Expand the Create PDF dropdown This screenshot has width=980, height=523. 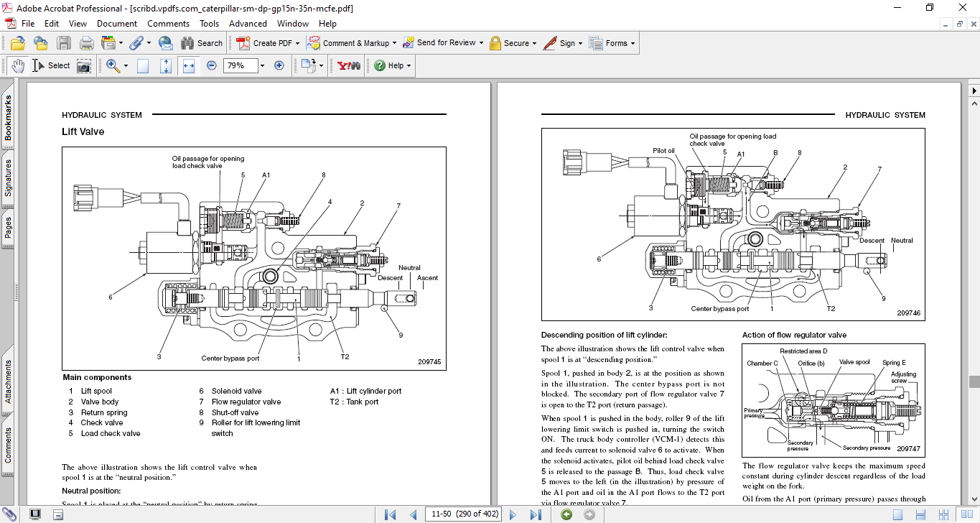coord(297,43)
